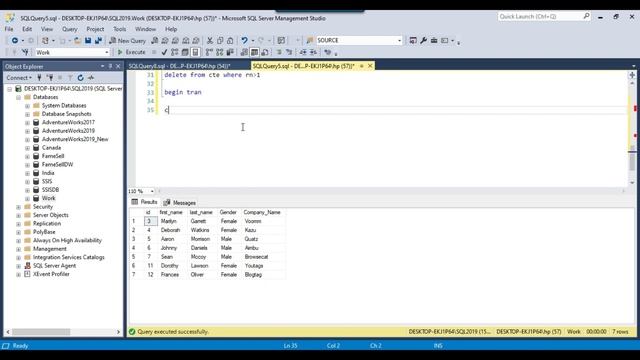Select the FameSellDW database
The width and height of the screenshot is (640, 360).
[x=57, y=164]
